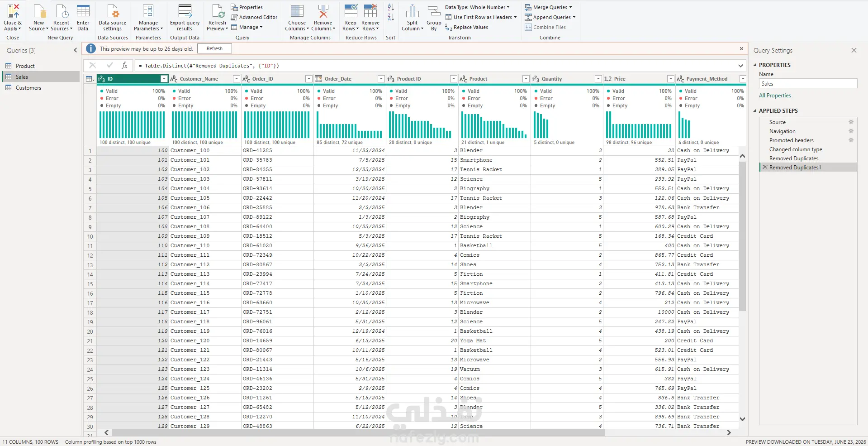Click the Remove Rows icon
The height and width of the screenshot is (446, 868).
pyautogui.click(x=370, y=11)
